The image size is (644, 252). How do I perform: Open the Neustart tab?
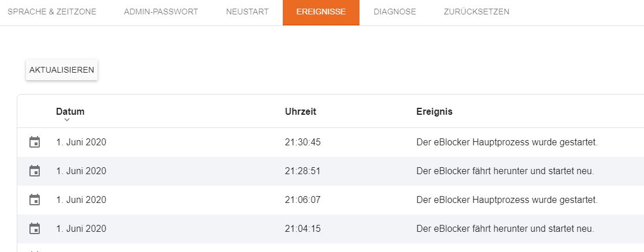coord(247,12)
